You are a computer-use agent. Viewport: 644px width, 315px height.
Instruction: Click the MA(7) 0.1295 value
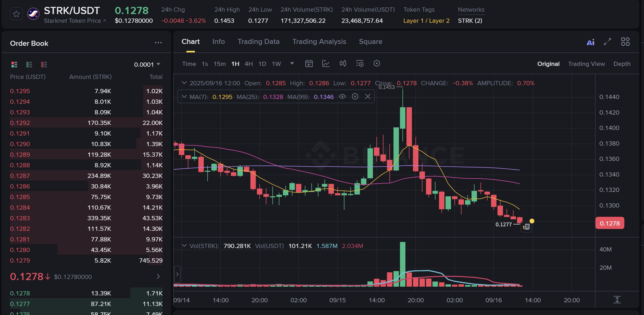tap(222, 97)
